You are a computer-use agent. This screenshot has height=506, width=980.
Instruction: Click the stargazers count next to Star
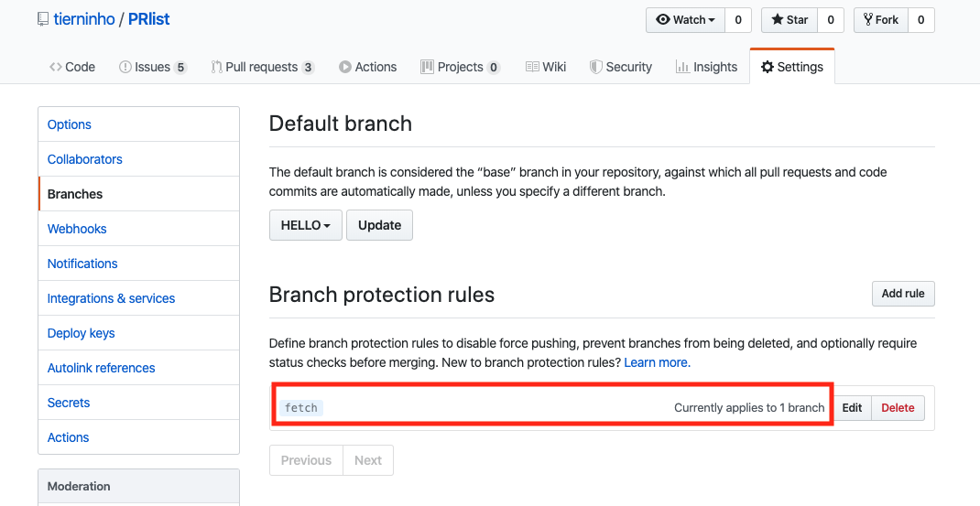831,20
